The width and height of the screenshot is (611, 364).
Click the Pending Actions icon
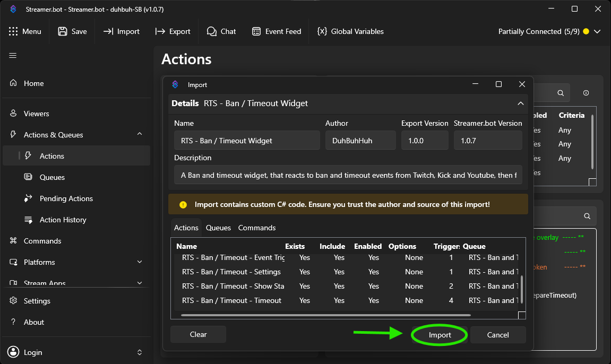pos(28,198)
